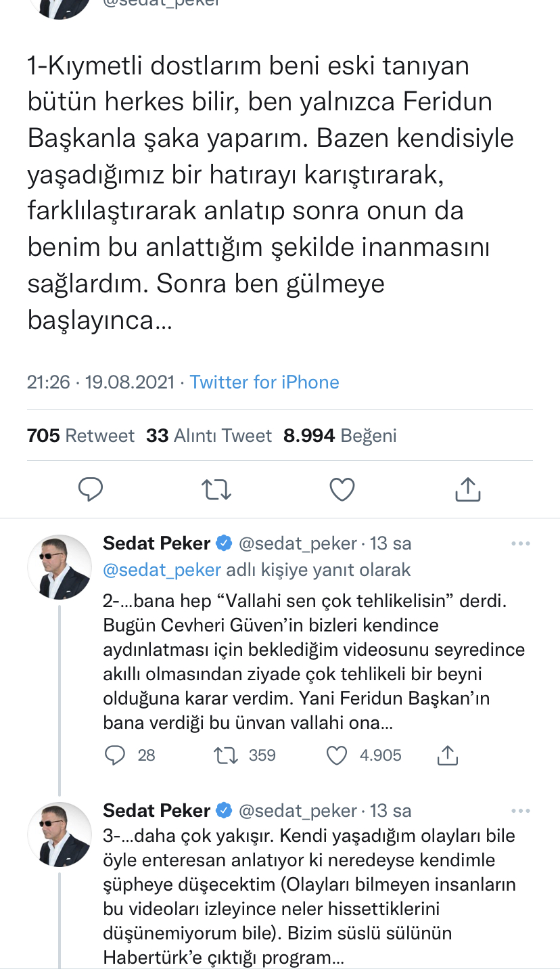Open Sedat Peker avatar on third tweet
This screenshot has width=560, height=980.
[60, 834]
